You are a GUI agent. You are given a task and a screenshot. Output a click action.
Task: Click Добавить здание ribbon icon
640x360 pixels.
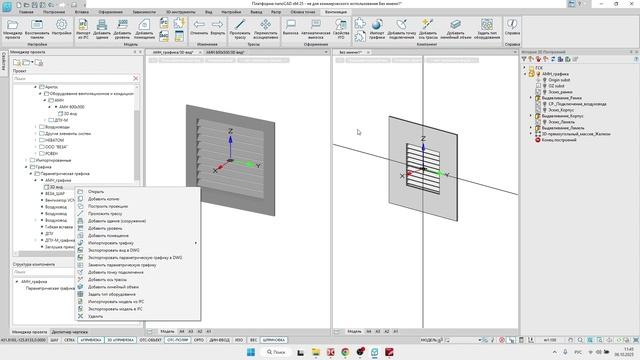102,29
